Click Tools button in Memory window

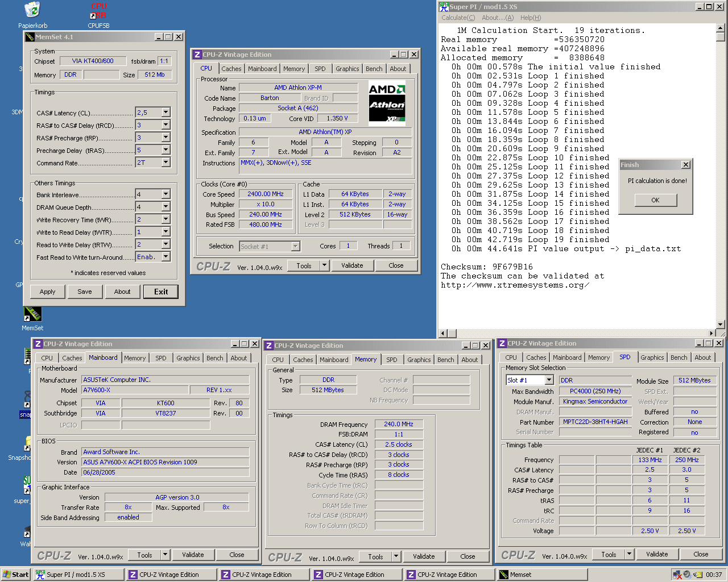coord(375,556)
